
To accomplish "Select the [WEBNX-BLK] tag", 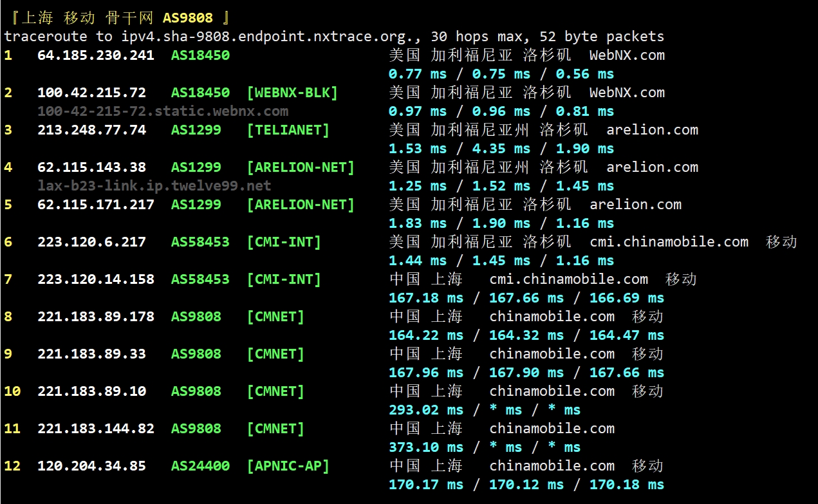I will click(x=292, y=93).
